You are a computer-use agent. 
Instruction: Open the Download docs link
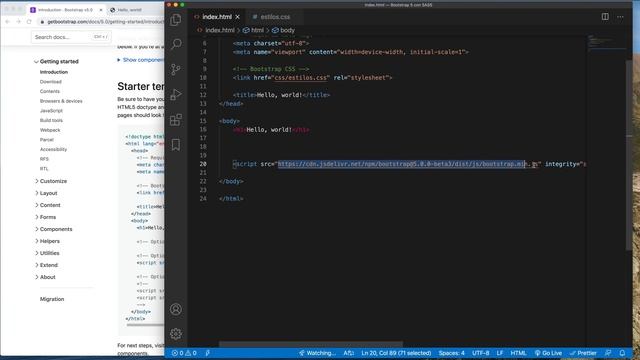[x=51, y=82]
